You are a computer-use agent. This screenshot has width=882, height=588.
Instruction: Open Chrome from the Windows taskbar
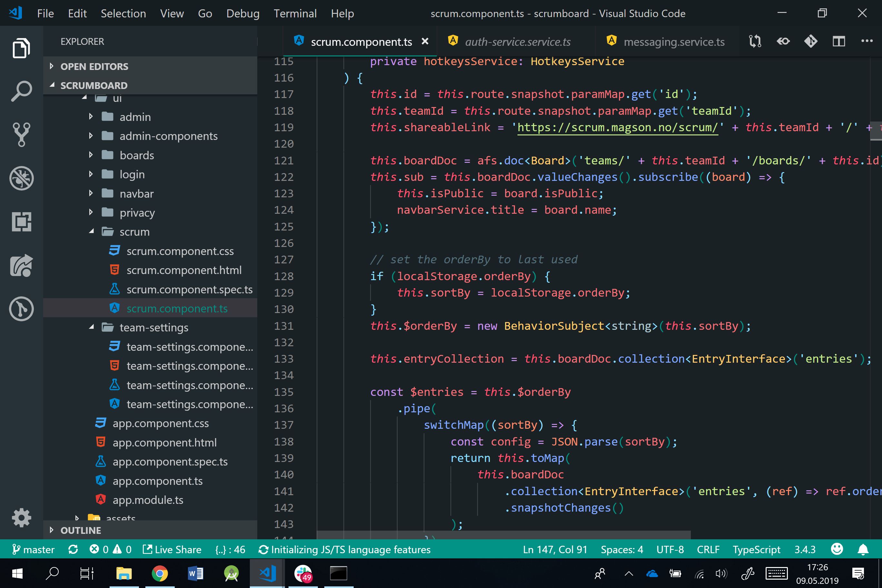click(160, 573)
